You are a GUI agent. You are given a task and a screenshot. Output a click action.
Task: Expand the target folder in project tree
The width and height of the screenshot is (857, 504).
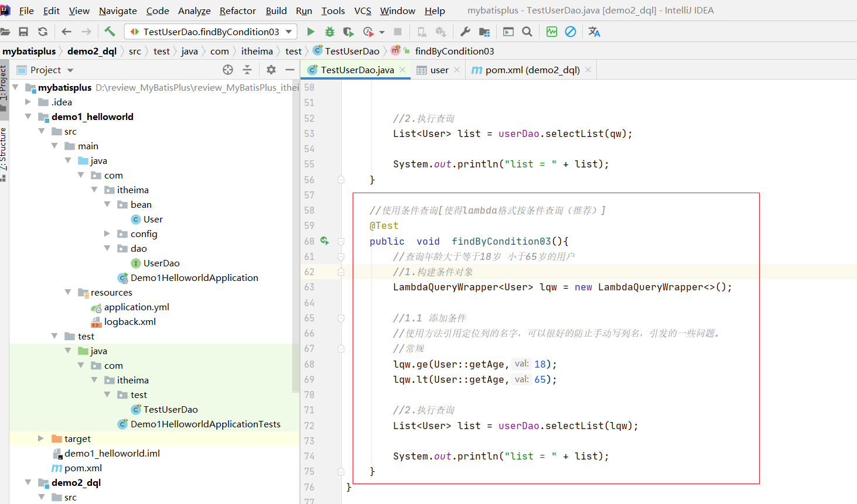click(x=40, y=438)
